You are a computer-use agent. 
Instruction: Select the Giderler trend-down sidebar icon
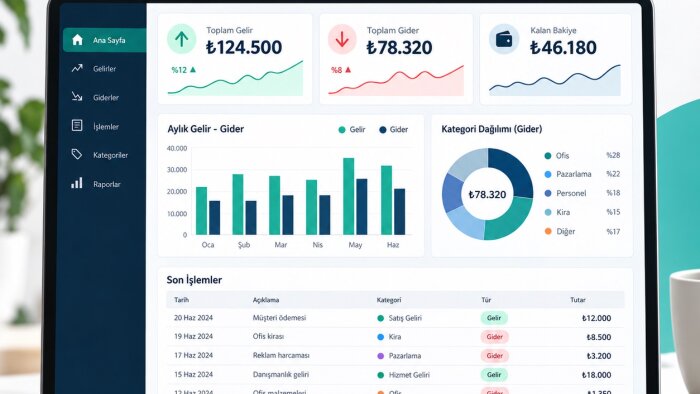tap(77, 97)
